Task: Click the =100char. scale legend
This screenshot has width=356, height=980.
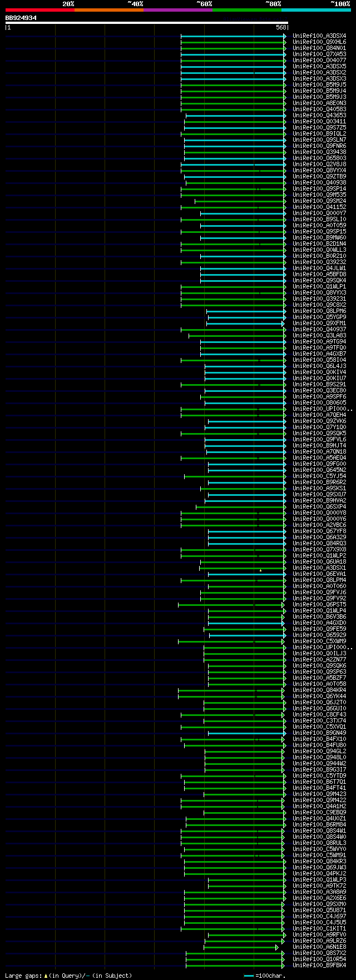Action: (x=265, y=976)
